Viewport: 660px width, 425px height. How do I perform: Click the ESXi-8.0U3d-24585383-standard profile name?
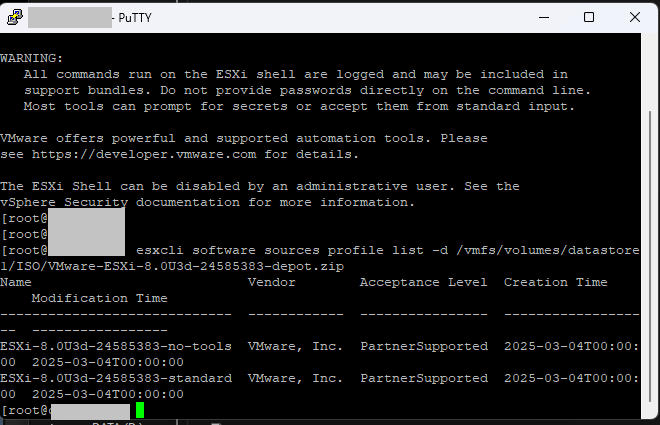116,378
